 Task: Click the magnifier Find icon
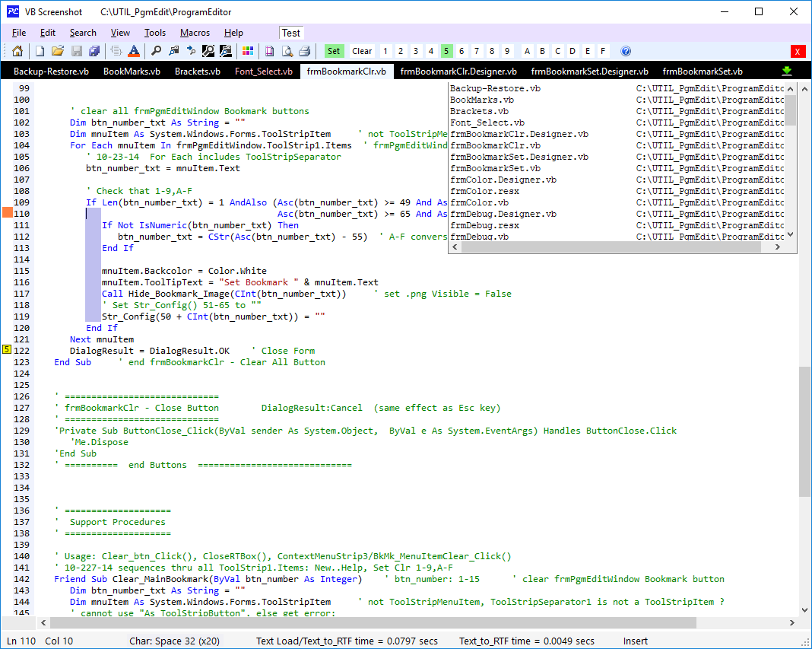click(x=156, y=51)
